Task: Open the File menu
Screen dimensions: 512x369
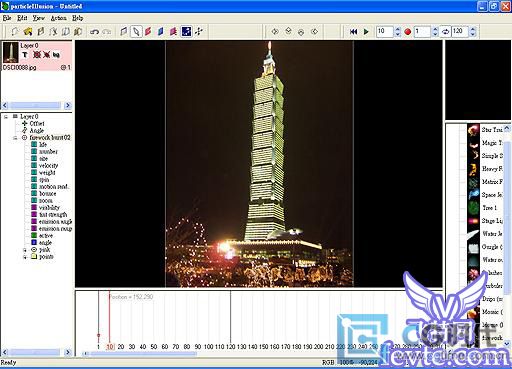Action: point(7,18)
